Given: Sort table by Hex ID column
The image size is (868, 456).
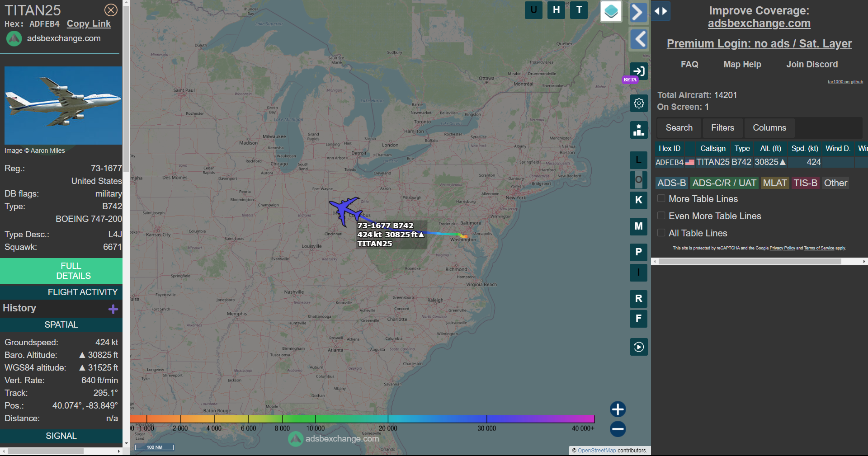Looking at the screenshot, I should point(670,149).
